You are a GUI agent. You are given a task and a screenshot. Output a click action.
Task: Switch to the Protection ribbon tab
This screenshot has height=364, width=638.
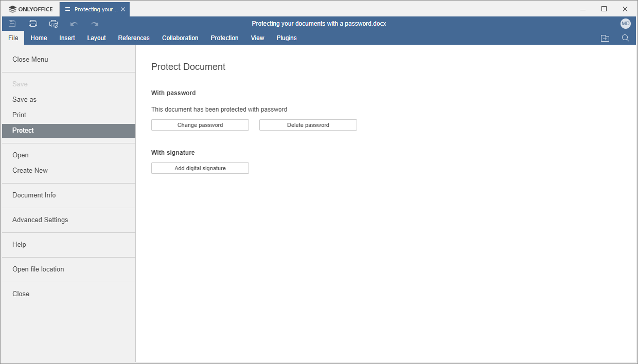224,38
